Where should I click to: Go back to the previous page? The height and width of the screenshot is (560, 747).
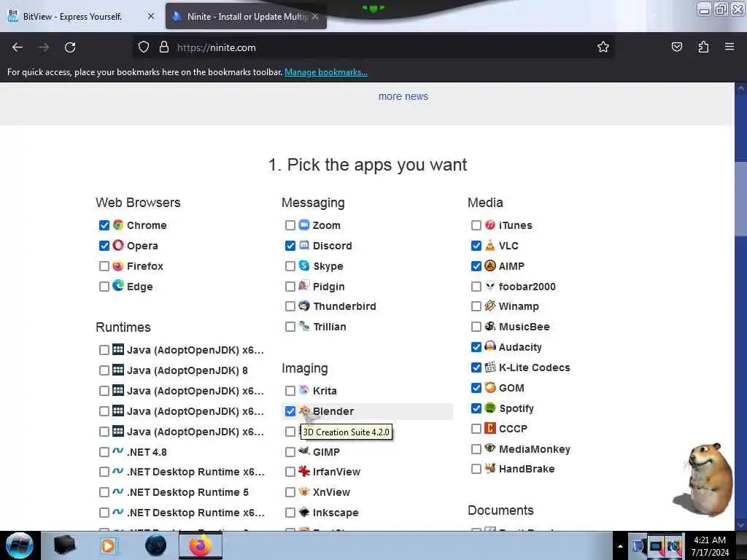point(18,47)
